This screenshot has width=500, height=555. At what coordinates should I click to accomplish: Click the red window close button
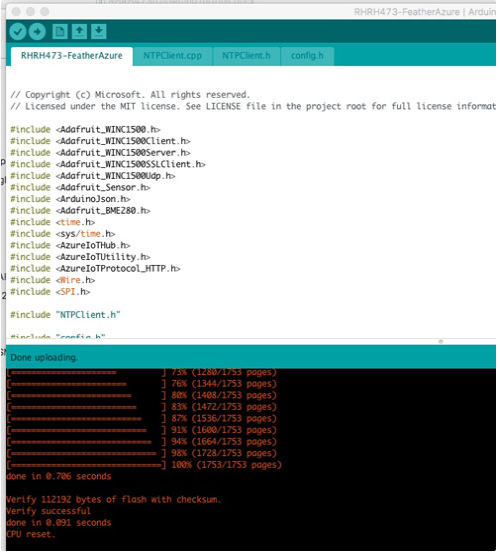(16, 12)
